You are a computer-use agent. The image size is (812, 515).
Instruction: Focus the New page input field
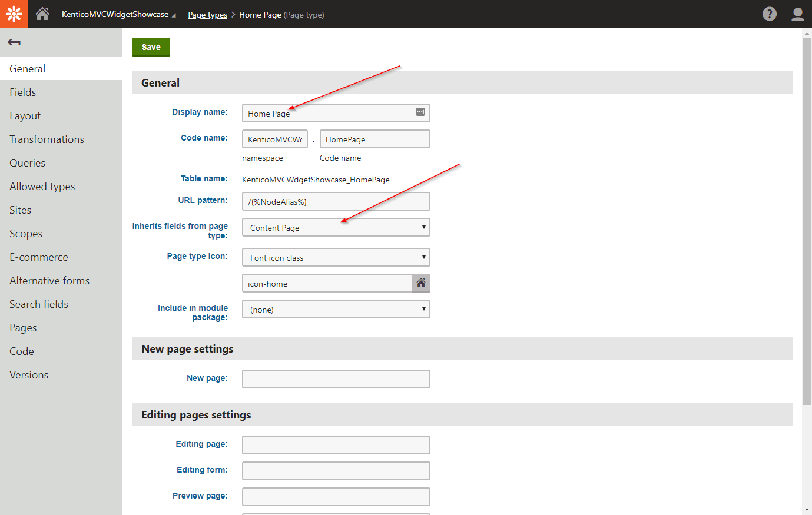pos(336,379)
